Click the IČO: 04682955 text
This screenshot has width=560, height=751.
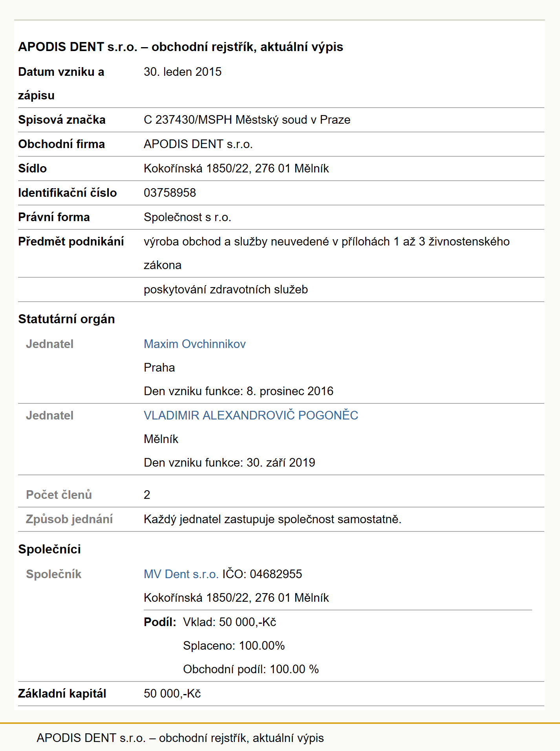pyautogui.click(x=262, y=574)
